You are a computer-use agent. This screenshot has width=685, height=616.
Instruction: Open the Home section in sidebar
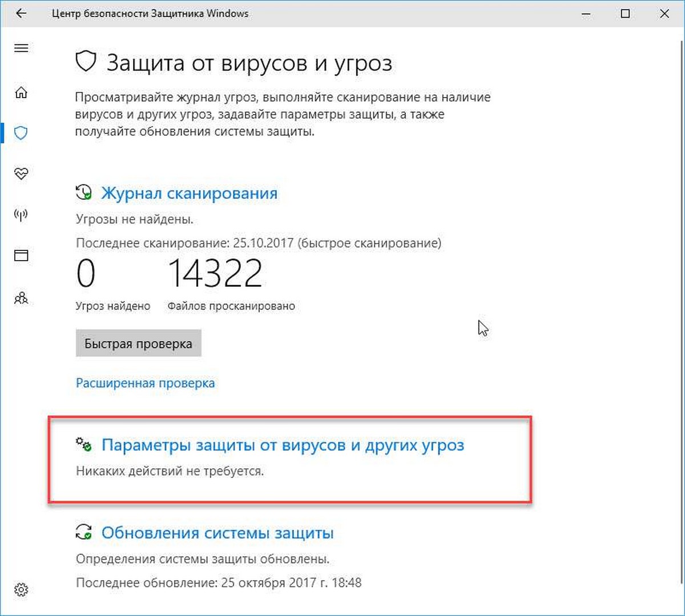(x=21, y=92)
